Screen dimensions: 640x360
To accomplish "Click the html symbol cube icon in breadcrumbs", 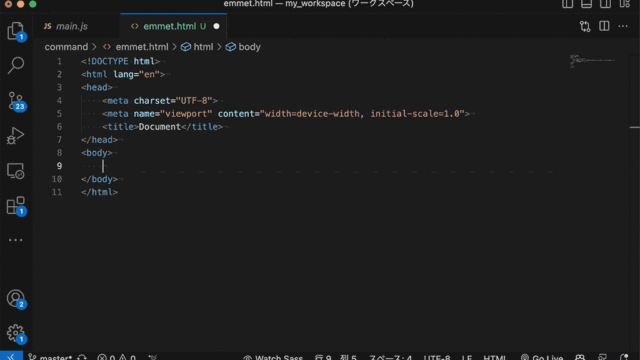I will [186, 47].
